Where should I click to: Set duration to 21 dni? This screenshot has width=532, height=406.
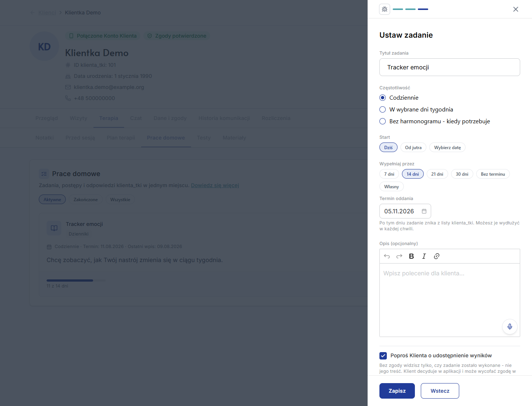tap(437, 174)
